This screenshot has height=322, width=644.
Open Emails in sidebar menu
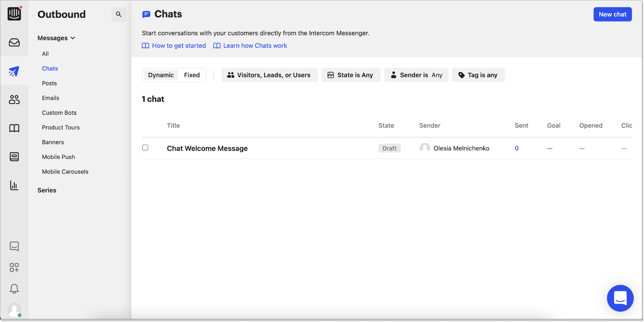pyautogui.click(x=51, y=98)
